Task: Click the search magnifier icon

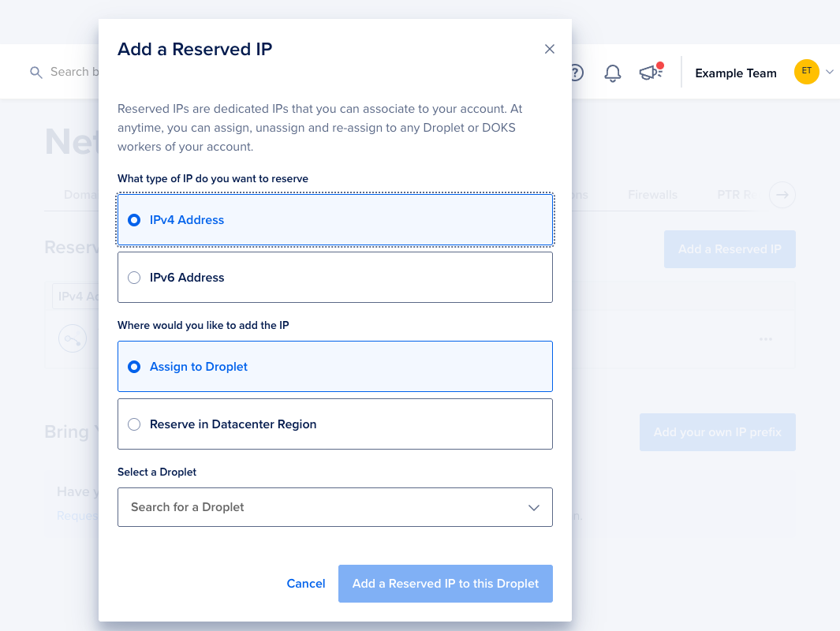Action: point(36,73)
